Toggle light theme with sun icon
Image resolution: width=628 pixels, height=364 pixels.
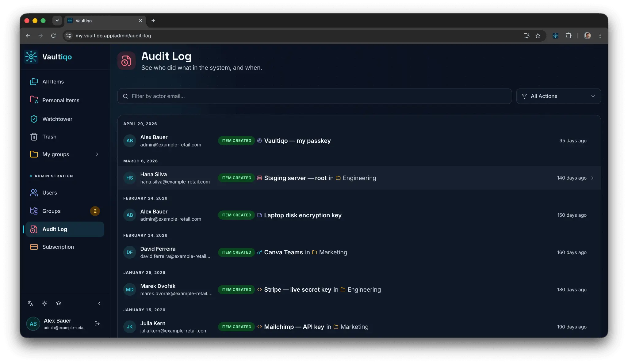point(44,303)
